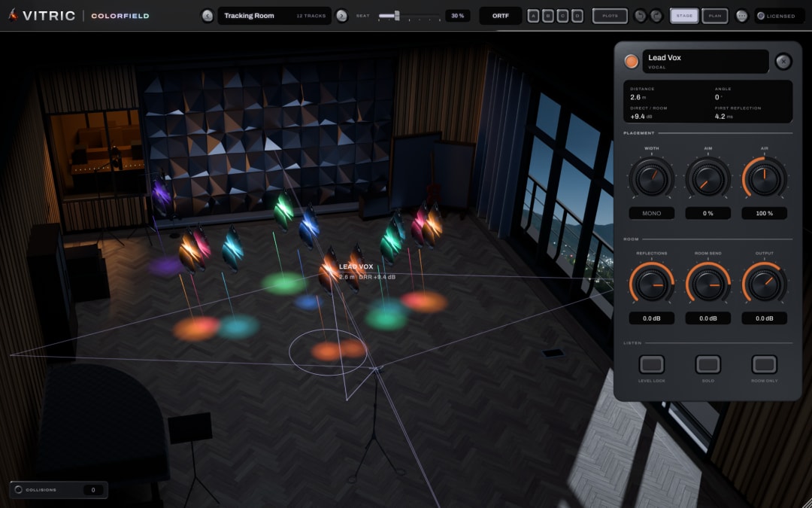The width and height of the screenshot is (812, 508).
Task: Click the Reflections knob
Action: click(651, 284)
